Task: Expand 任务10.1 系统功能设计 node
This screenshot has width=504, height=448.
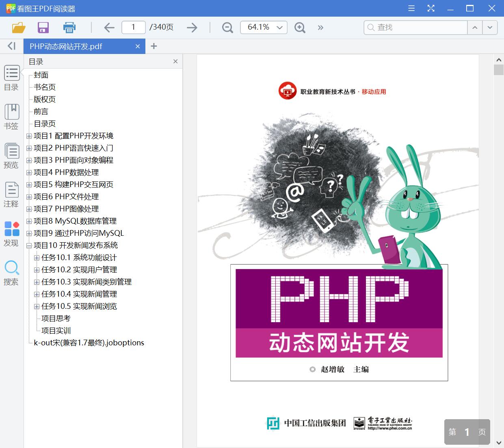Action: pyautogui.click(x=37, y=258)
